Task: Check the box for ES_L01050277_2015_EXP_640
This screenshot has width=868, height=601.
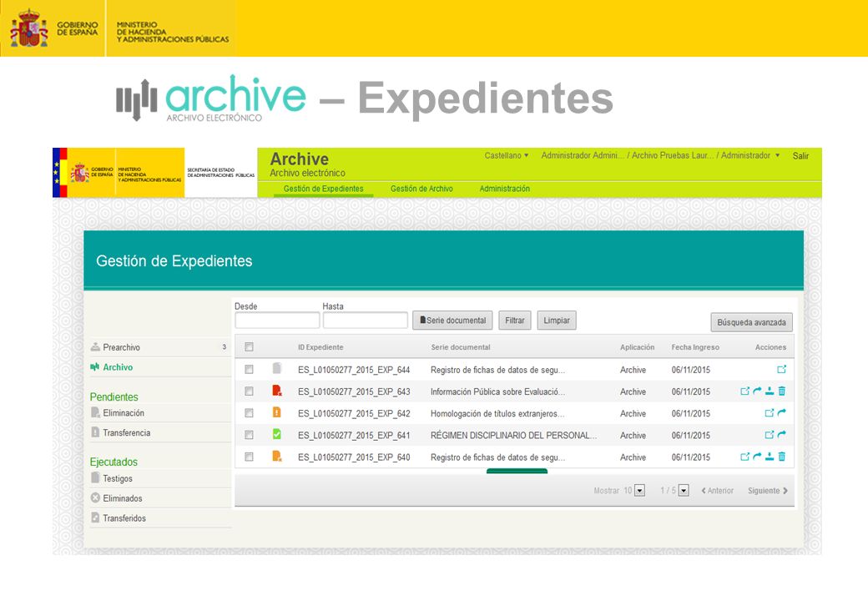Action: click(x=249, y=457)
